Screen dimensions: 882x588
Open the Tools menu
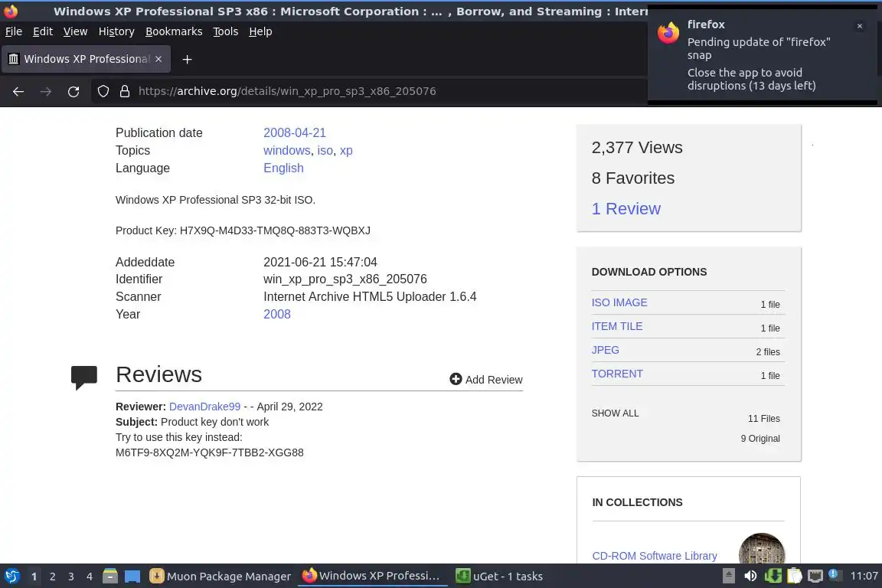click(x=226, y=31)
